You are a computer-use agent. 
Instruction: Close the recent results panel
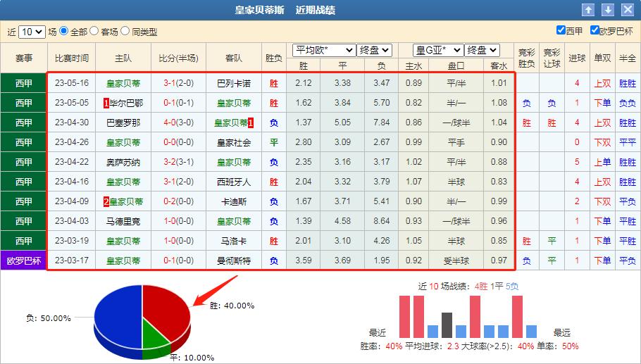628,10
